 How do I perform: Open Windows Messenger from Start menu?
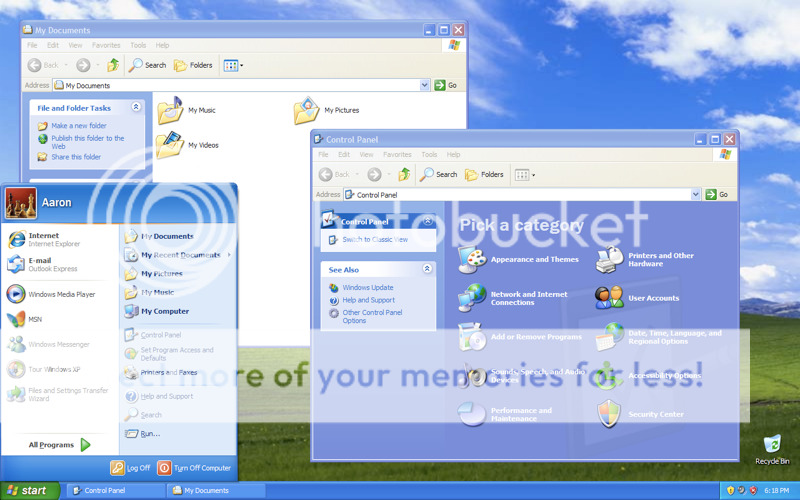(48, 344)
